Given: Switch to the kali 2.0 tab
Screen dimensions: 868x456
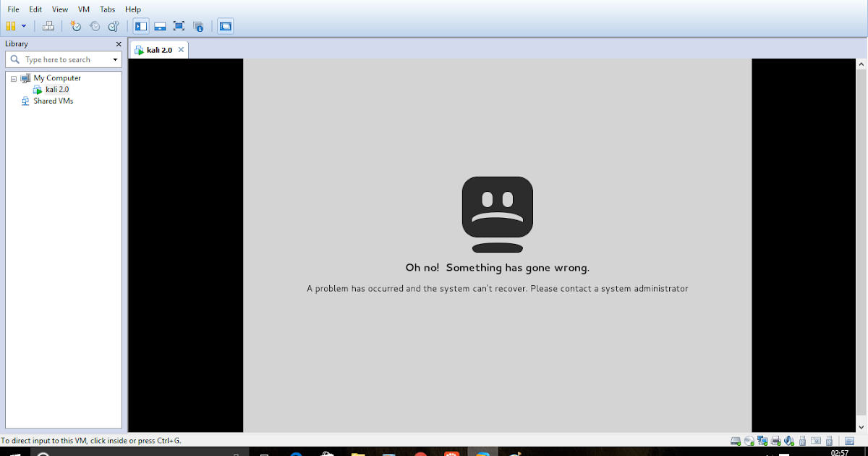Looking at the screenshot, I should click(158, 50).
